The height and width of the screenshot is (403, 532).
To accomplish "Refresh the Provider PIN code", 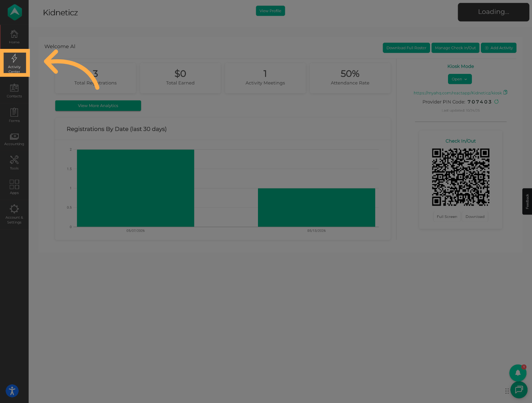I will pos(497,101).
